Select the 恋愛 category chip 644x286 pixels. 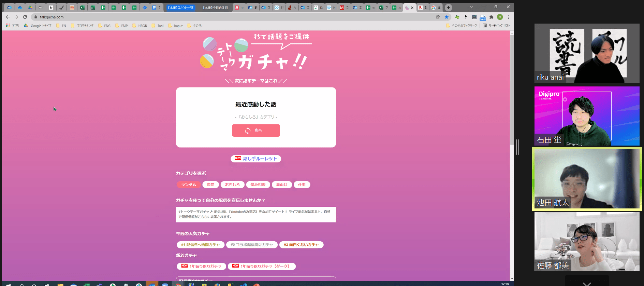pos(210,185)
